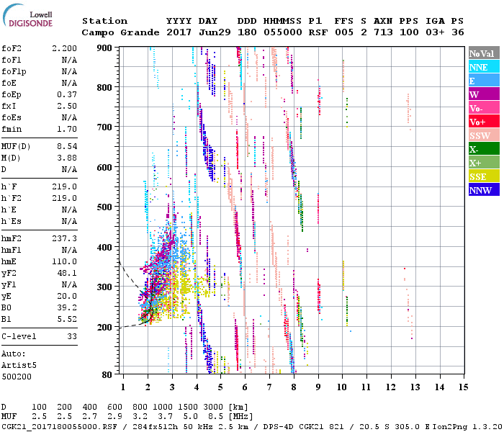Click the 500 km height axis label
504x432 pixels.
pyautogui.click(x=104, y=207)
